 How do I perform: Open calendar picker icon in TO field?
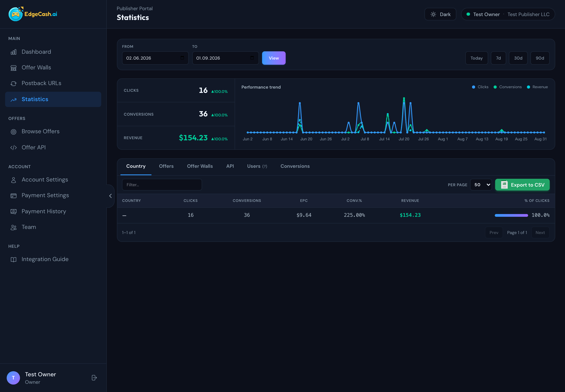(x=252, y=58)
